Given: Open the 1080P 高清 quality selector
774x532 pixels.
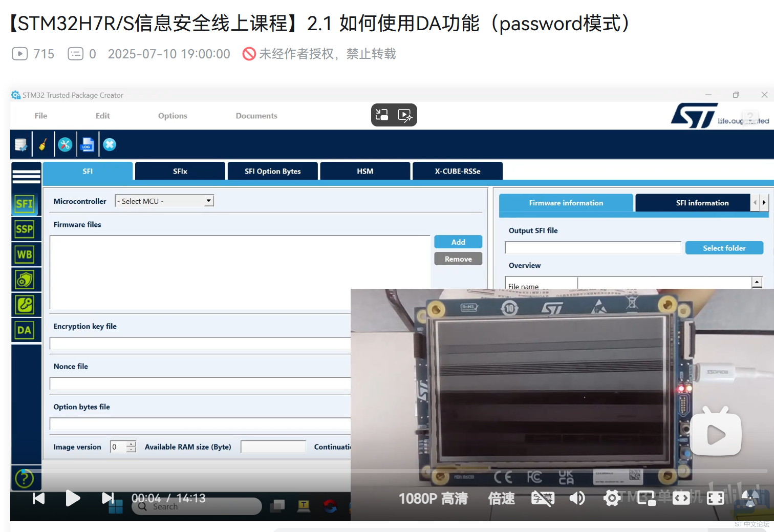Looking at the screenshot, I should point(433,498).
